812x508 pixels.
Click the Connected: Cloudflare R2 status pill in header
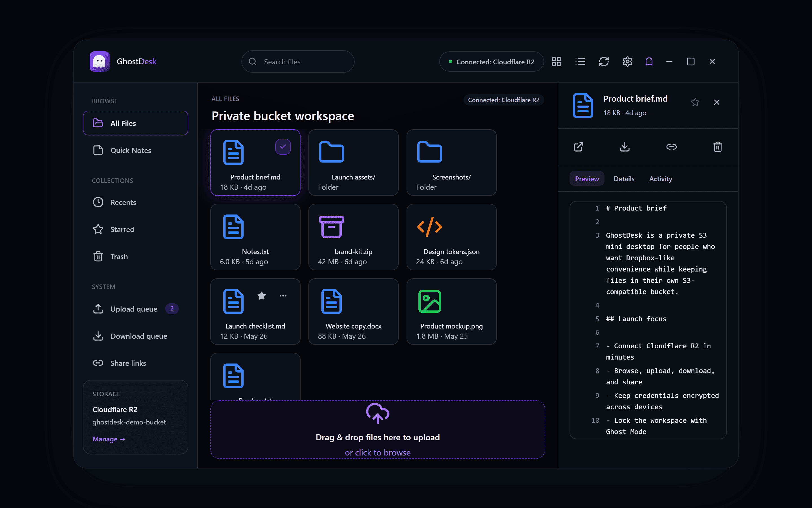tap(491, 62)
